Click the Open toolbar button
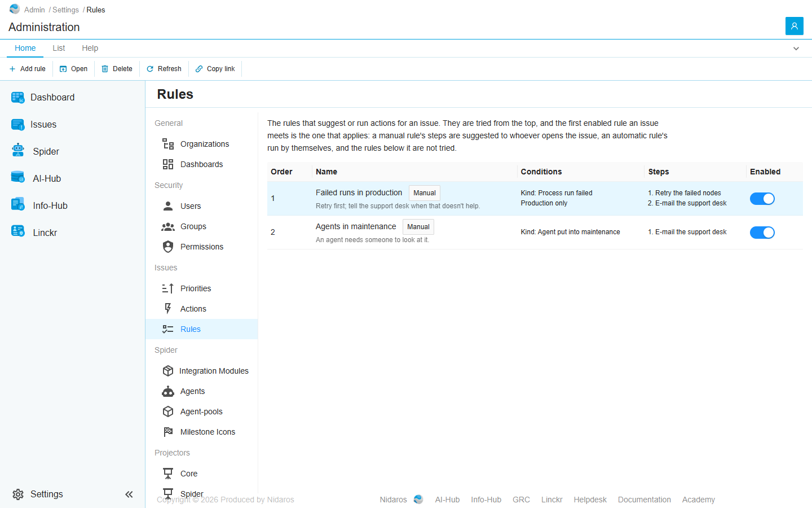The image size is (812, 508). coord(74,69)
